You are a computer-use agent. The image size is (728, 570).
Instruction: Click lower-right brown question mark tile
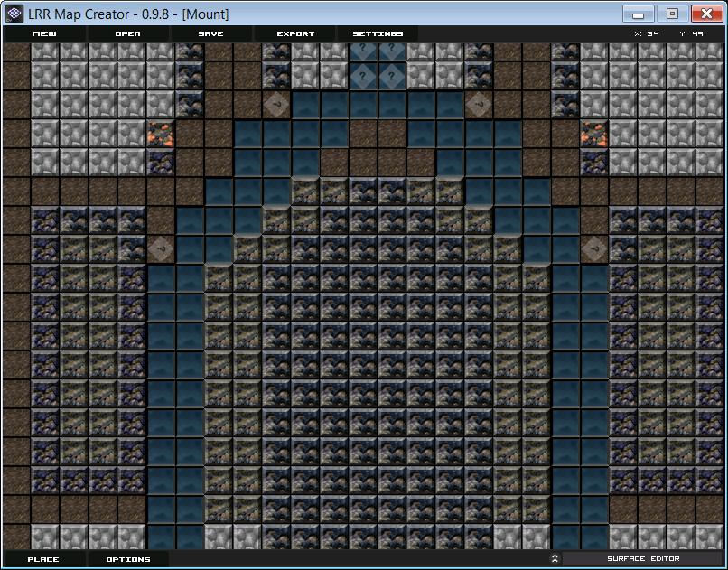[593, 249]
